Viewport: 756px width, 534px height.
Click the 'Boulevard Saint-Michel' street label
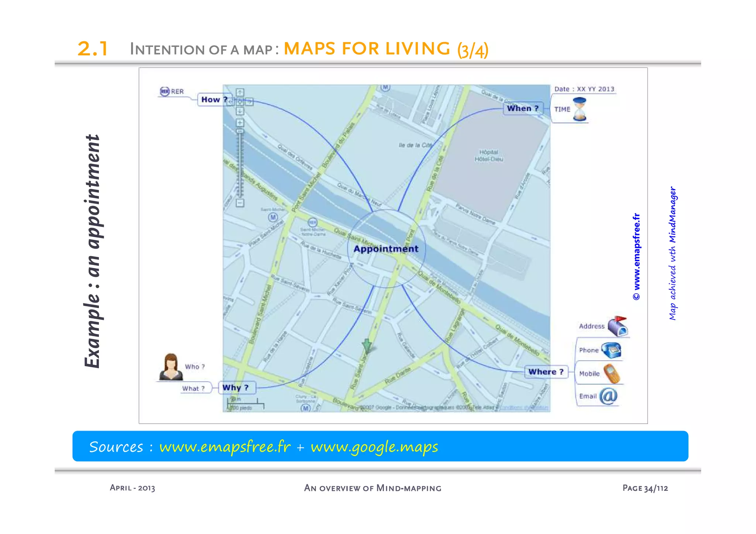(x=261, y=314)
